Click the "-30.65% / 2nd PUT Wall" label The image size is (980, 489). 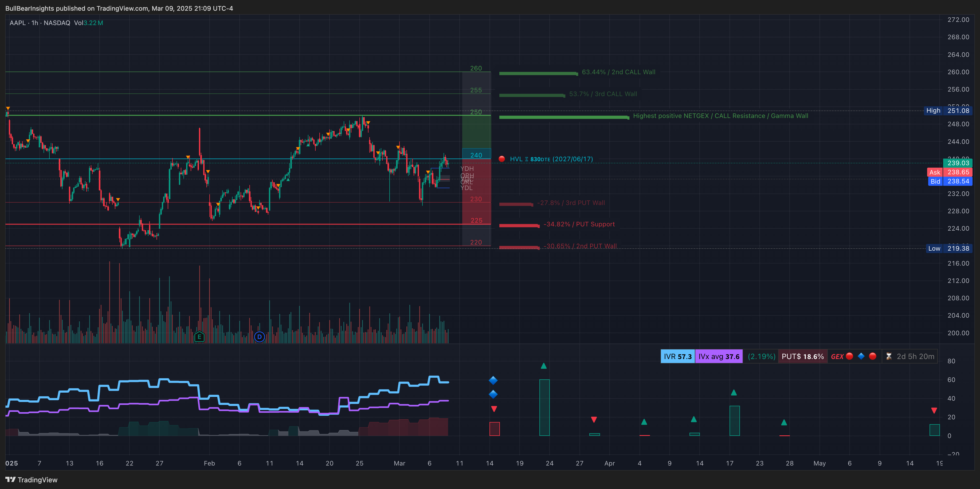[x=580, y=246]
